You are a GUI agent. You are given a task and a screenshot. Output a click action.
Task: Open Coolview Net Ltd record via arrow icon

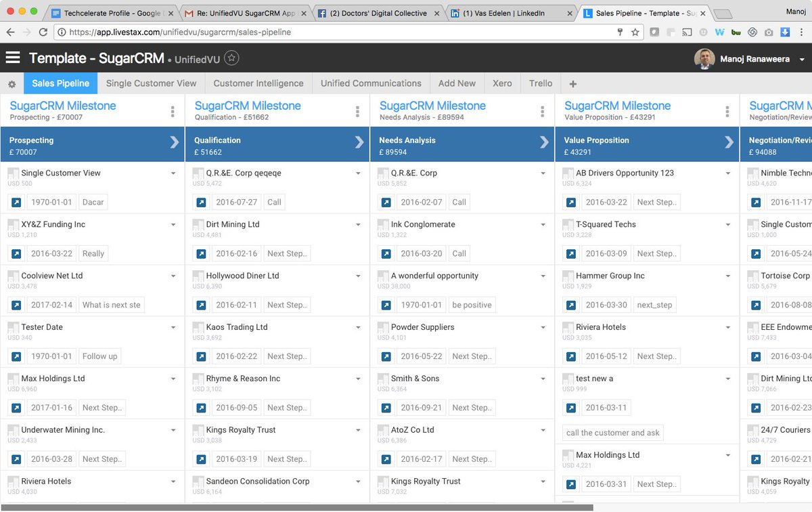click(16, 305)
